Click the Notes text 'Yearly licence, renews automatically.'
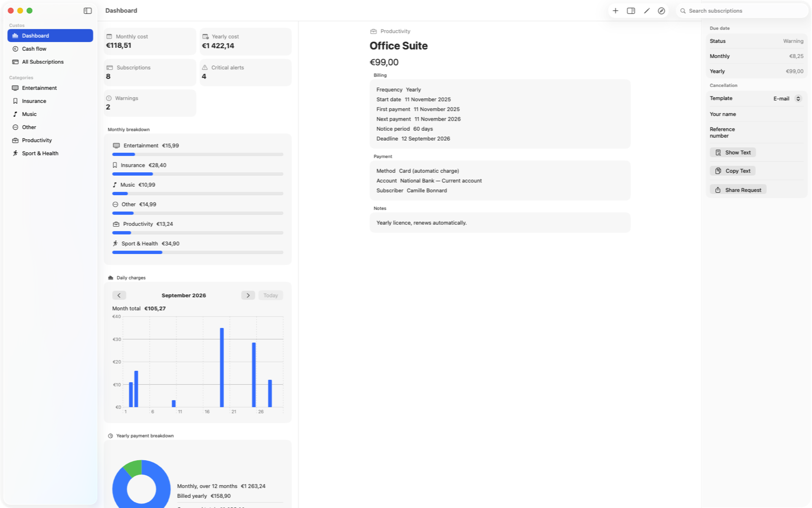The image size is (812, 508). click(x=422, y=223)
